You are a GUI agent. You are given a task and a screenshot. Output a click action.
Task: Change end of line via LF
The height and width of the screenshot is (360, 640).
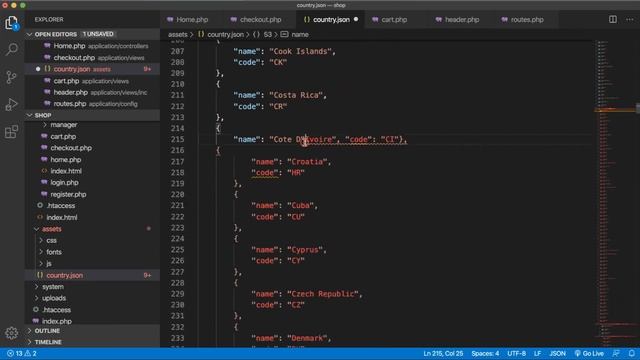point(537,353)
